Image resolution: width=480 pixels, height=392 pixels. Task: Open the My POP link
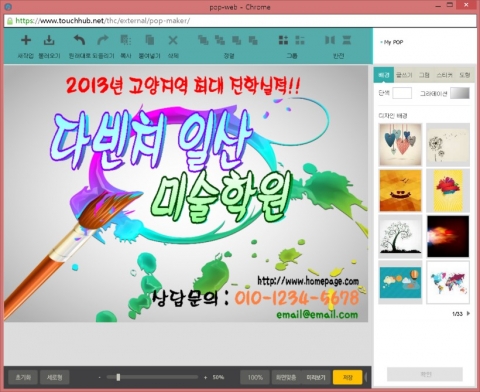(393, 42)
